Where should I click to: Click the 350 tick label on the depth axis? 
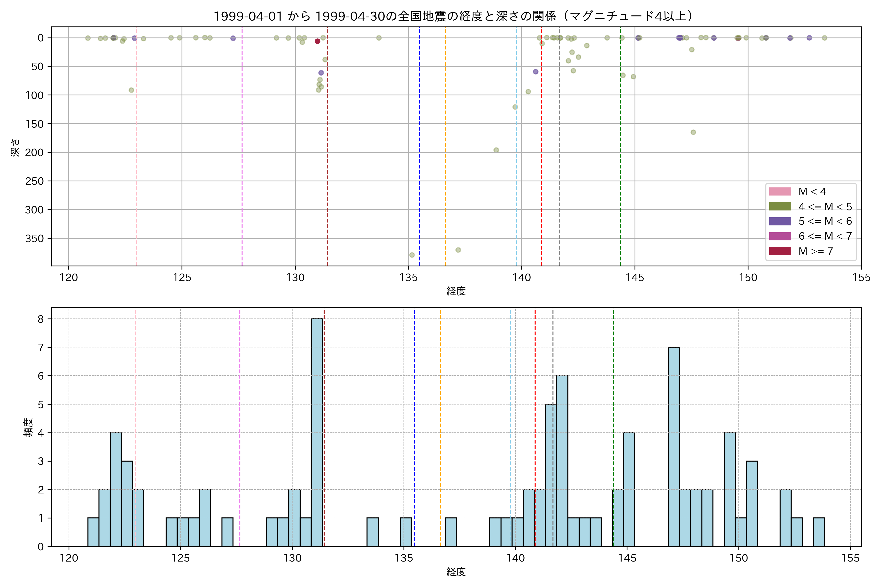tap(34, 238)
